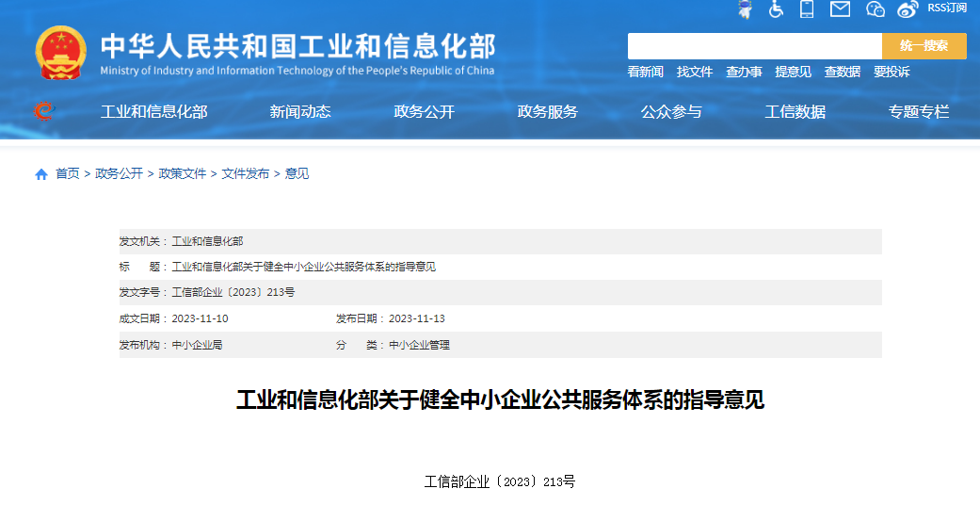Click the WeChat icon
This screenshot has width=980, height=505.
click(876, 9)
